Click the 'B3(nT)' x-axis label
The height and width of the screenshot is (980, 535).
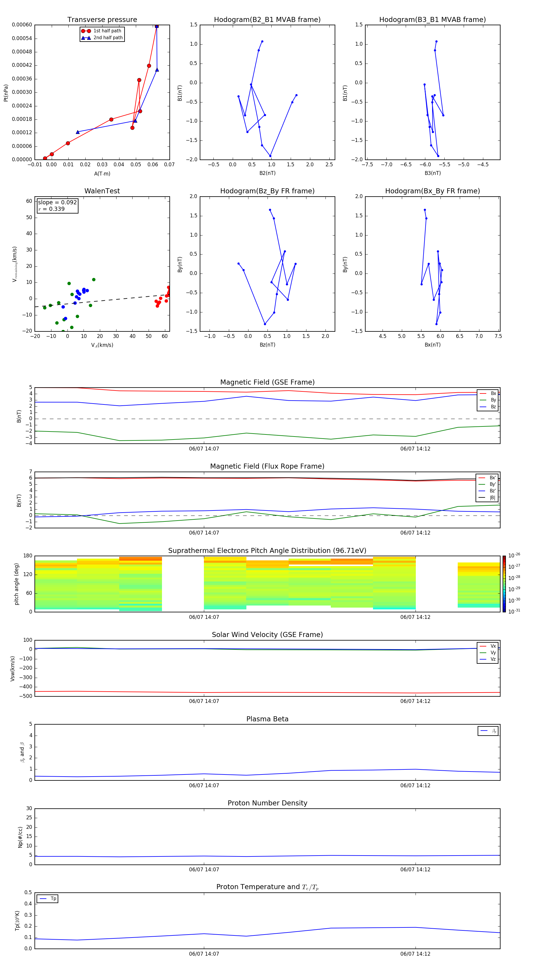tap(432, 173)
